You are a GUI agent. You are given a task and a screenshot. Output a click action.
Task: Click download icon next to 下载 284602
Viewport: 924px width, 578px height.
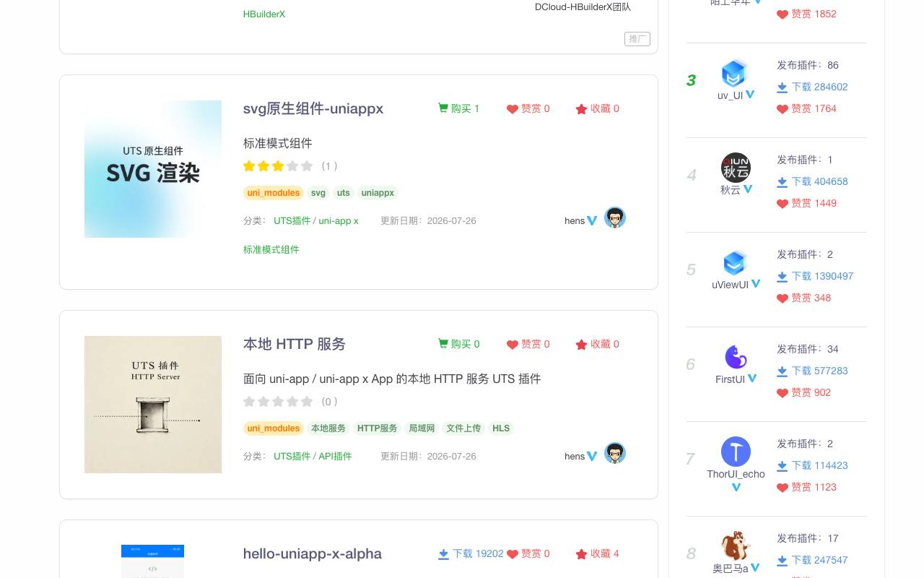(782, 87)
